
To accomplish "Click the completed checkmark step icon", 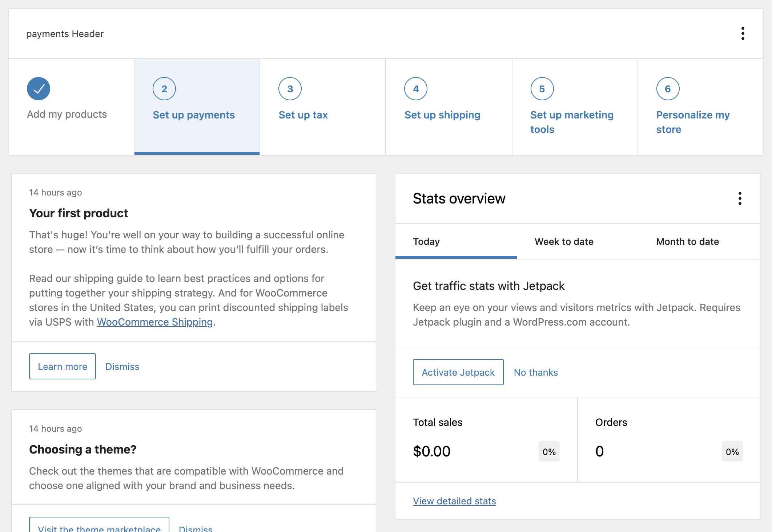I will tap(39, 89).
